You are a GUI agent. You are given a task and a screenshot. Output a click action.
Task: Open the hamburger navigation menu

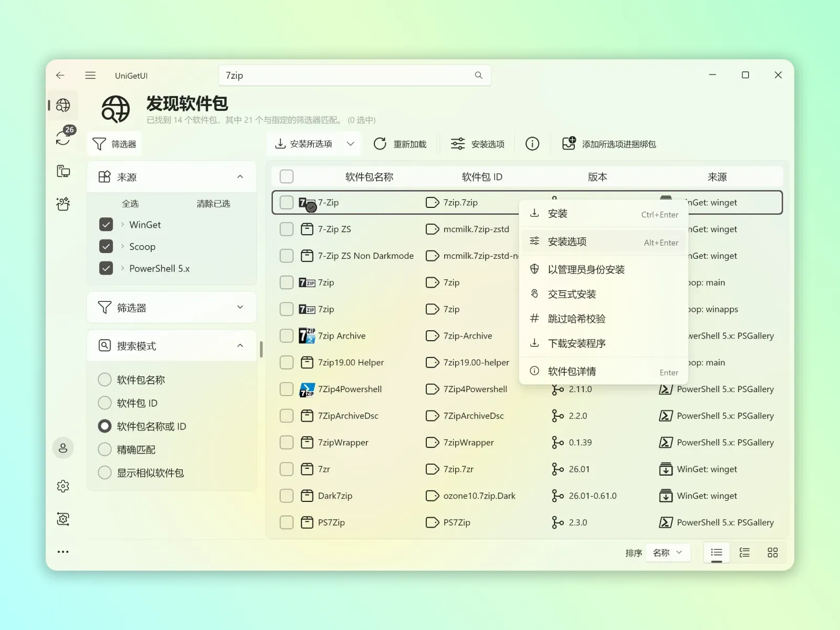click(90, 75)
